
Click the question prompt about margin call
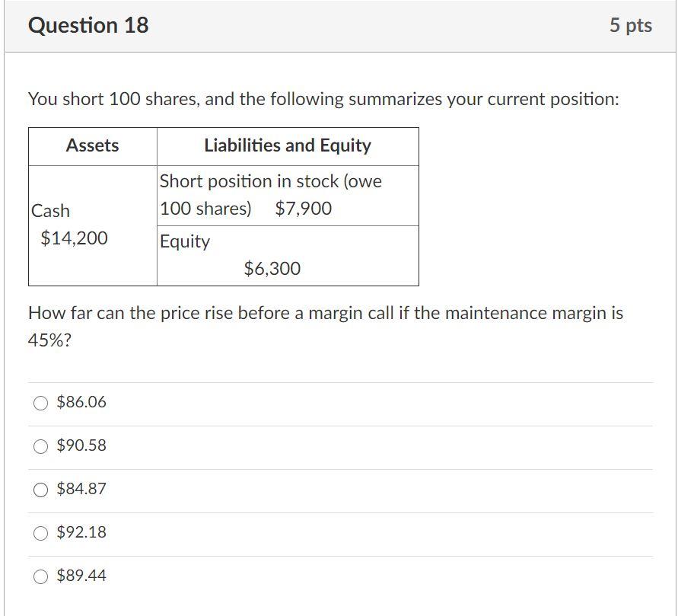(325, 313)
